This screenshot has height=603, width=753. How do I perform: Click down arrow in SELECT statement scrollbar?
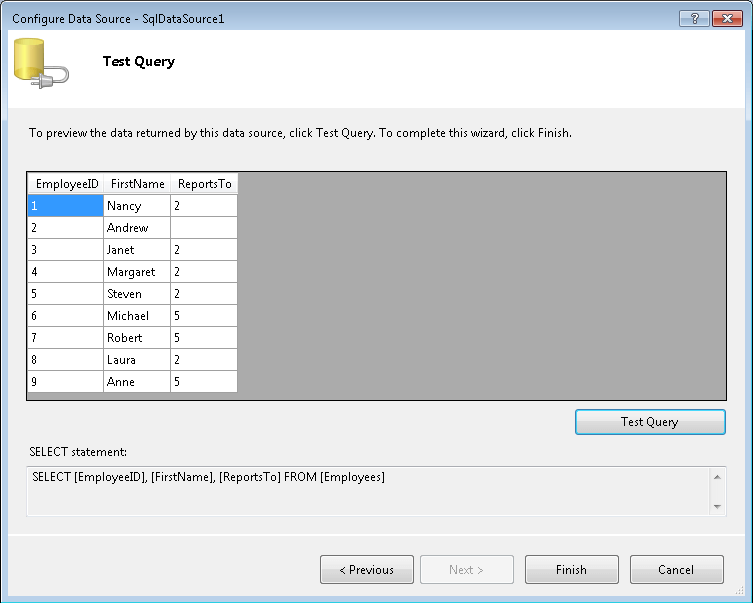[717, 507]
